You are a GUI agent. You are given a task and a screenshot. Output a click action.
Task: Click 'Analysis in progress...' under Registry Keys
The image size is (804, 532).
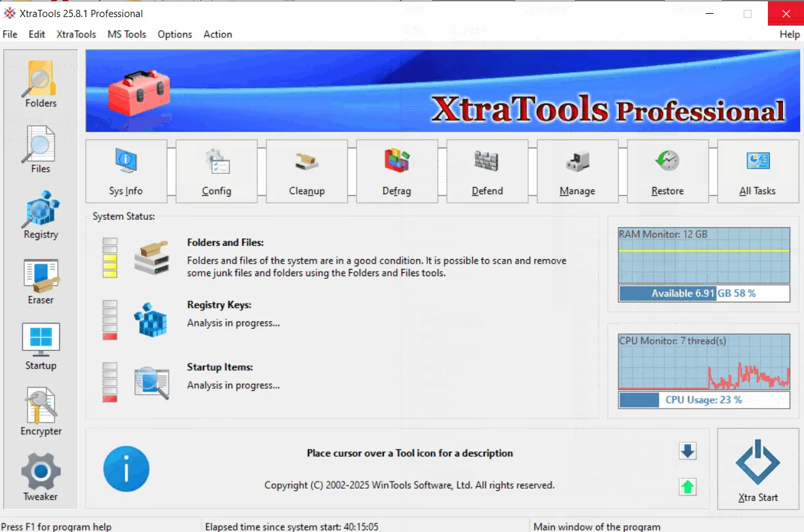coord(234,323)
